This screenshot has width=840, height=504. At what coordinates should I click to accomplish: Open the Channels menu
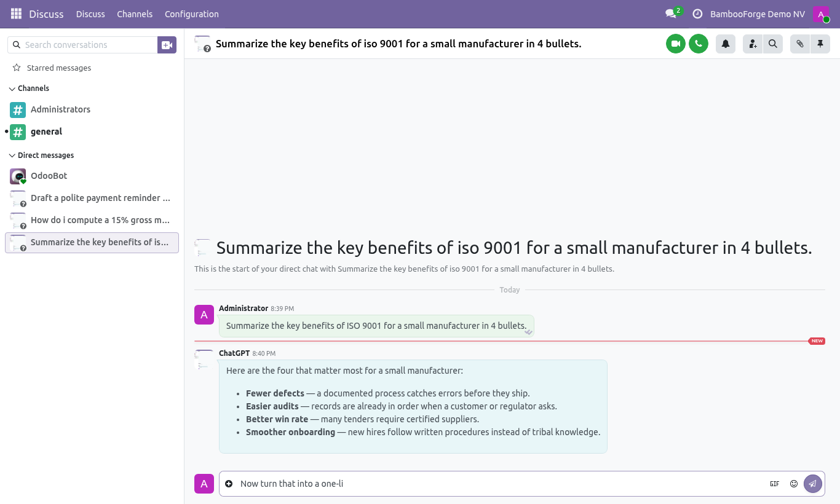[135, 14]
